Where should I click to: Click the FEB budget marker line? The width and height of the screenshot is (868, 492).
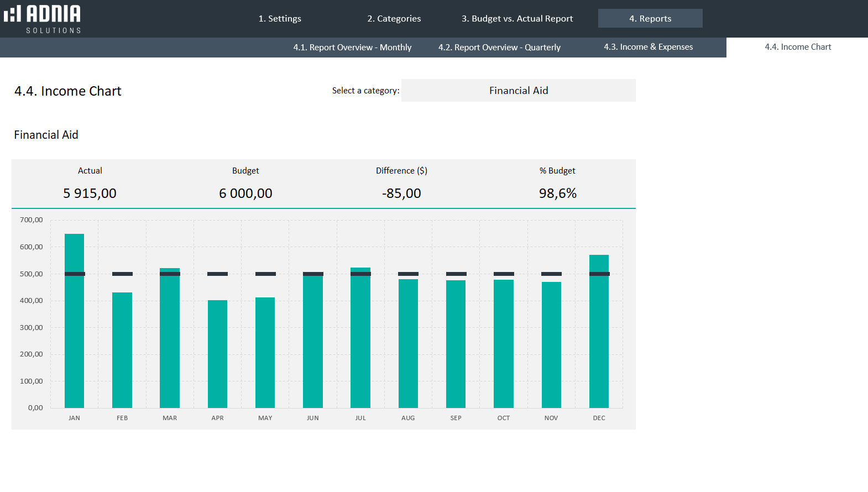click(x=122, y=274)
